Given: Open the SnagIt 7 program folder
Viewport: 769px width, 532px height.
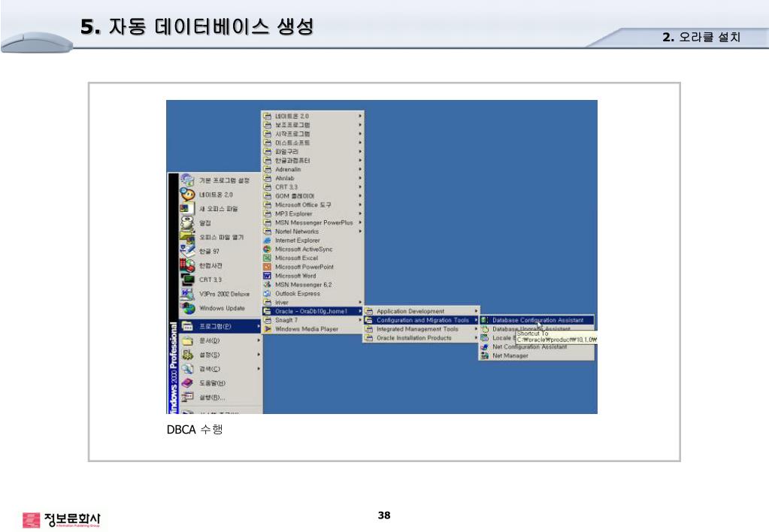Looking at the screenshot, I should click(313, 320).
